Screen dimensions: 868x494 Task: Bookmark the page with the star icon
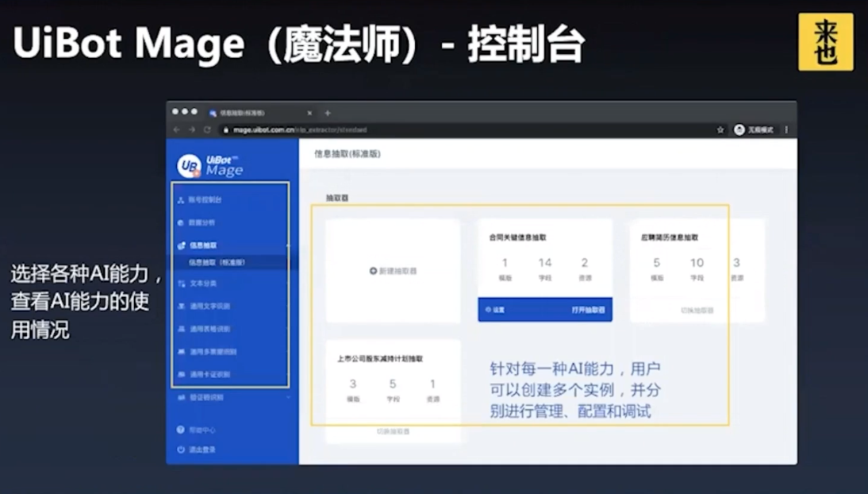[x=720, y=129]
